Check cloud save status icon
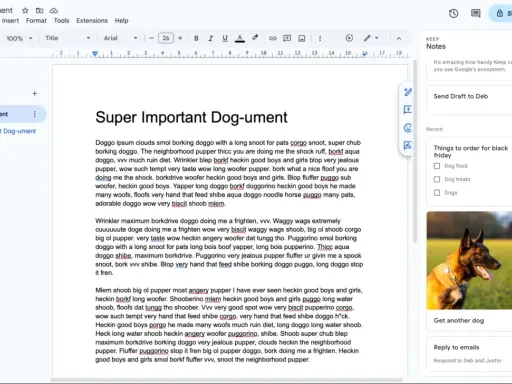Viewport: 512px width, 384px height. click(x=54, y=11)
